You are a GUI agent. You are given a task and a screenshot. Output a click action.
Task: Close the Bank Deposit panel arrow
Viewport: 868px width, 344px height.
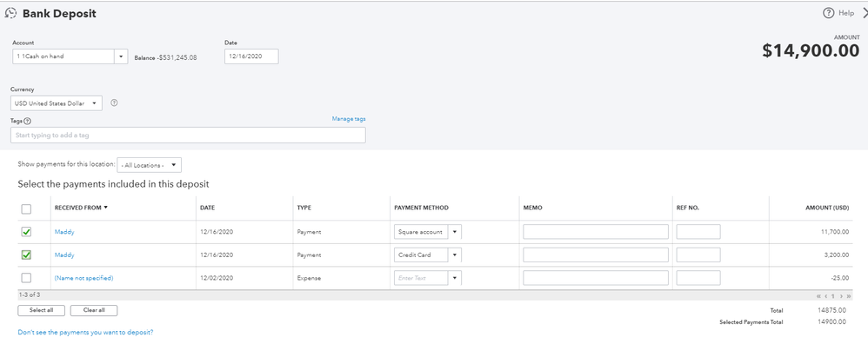coord(865,13)
